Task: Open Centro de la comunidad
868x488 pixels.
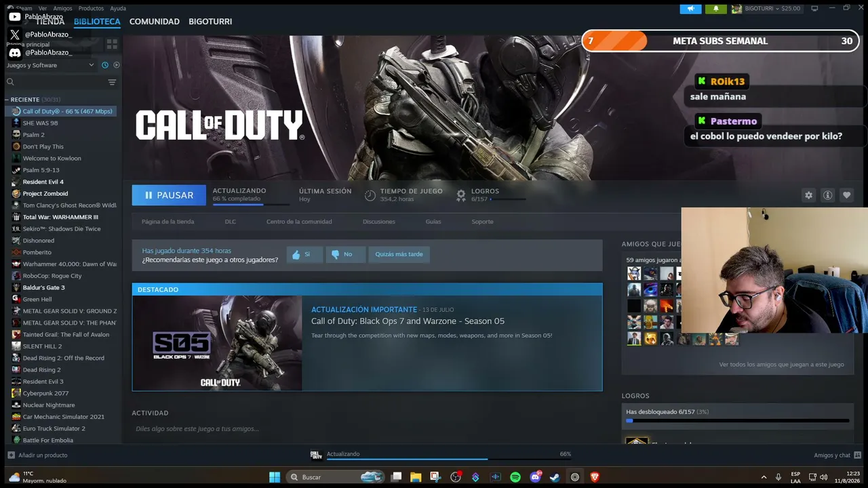Action: (x=299, y=222)
